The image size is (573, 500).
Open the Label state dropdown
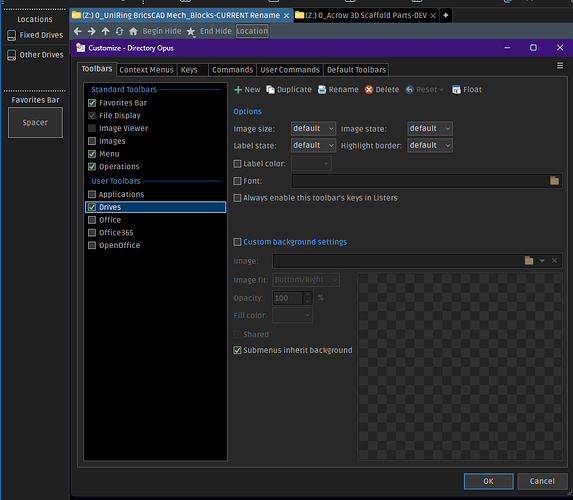pos(314,145)
